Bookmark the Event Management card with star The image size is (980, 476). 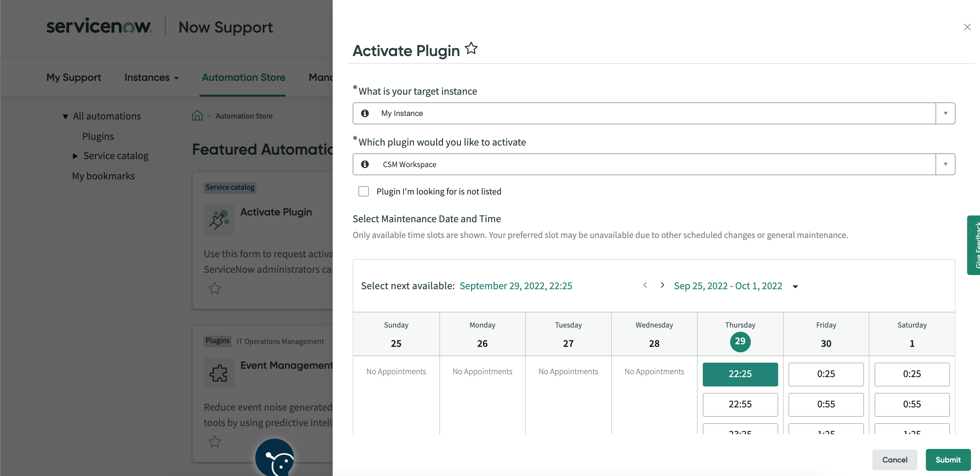coord(215,442)
